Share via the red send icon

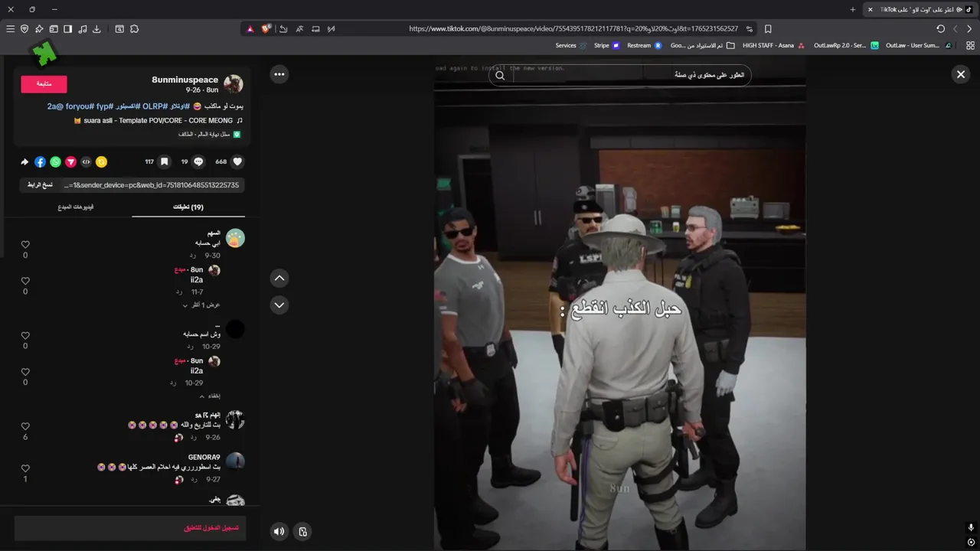coord(70,161)
